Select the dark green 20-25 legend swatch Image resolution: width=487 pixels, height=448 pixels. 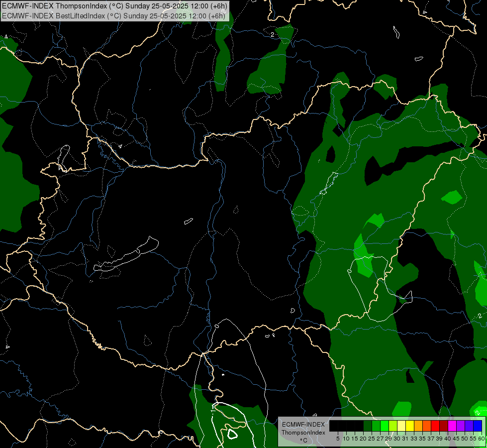(x=368, y=426)
